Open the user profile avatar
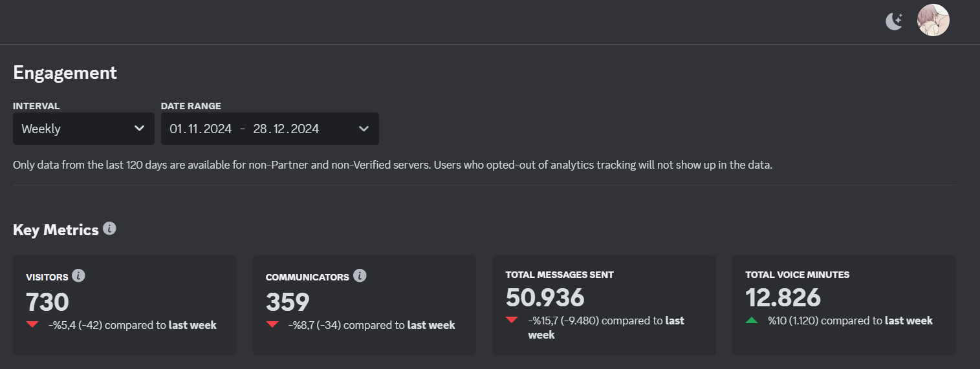980x369 pixels. (x=933, y=20)
